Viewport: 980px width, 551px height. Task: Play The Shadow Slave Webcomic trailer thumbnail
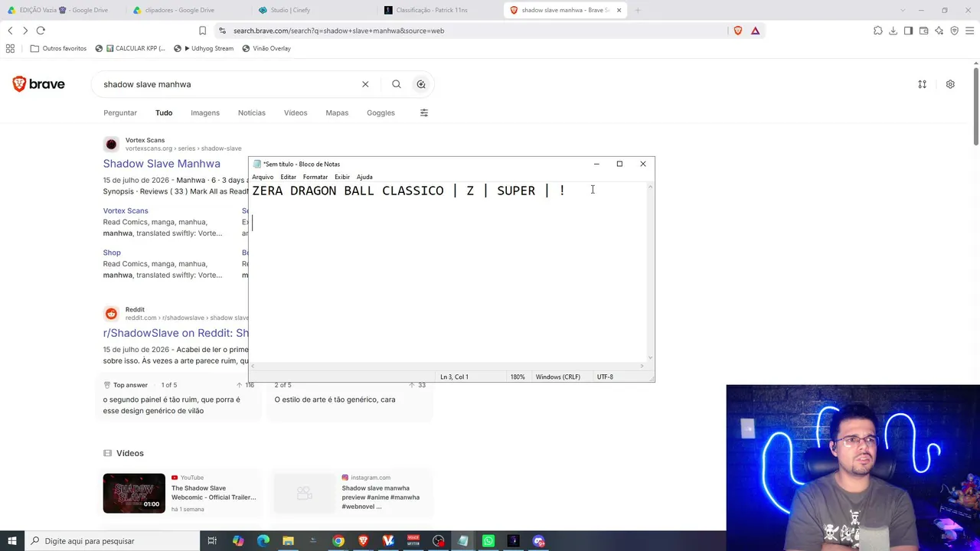tap(134, 493)
